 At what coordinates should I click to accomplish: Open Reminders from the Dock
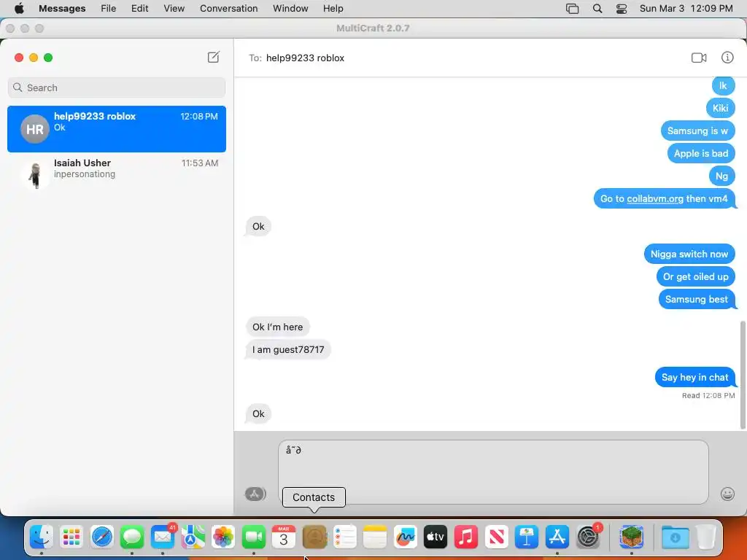click(x=345, y=537)
